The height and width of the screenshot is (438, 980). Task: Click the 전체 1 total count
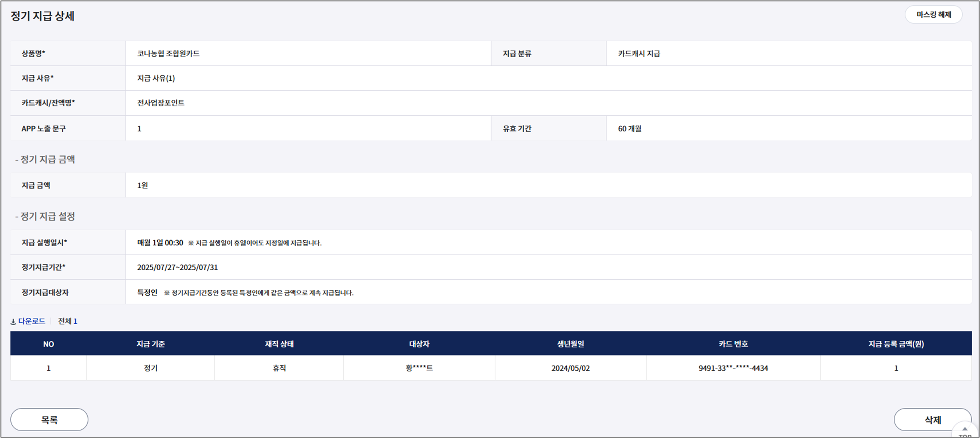(68, 321)
